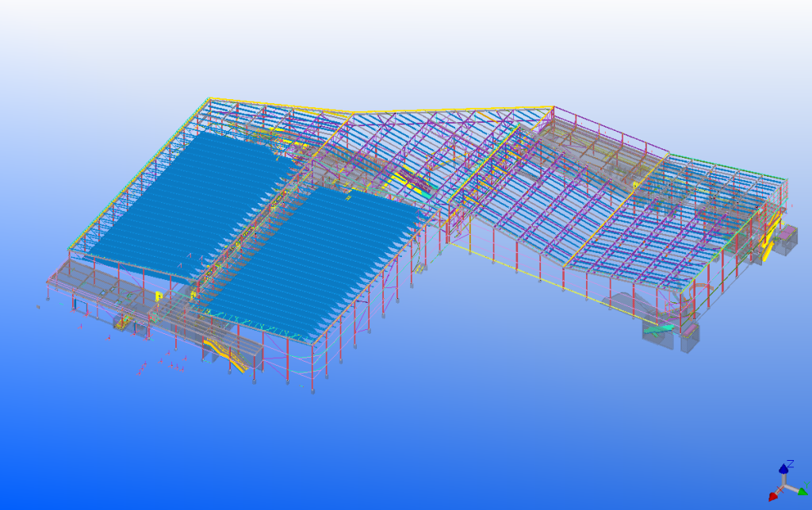
Task: Select the teal beam near the bottom-right foundation
Action: tap(658, 328)
